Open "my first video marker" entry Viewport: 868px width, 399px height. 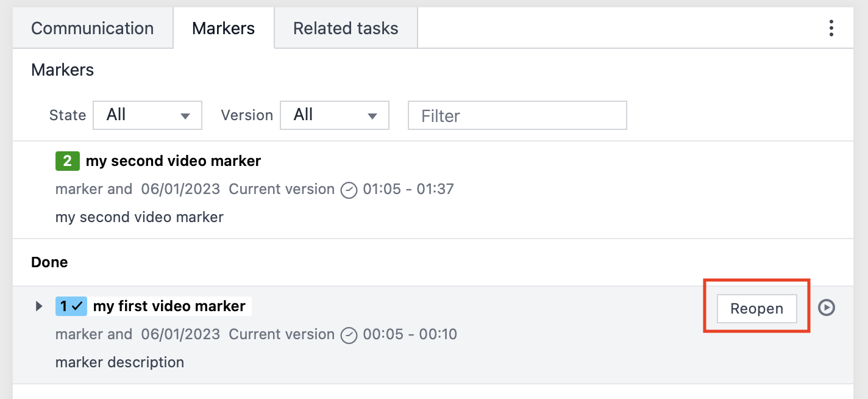[170, 306]
